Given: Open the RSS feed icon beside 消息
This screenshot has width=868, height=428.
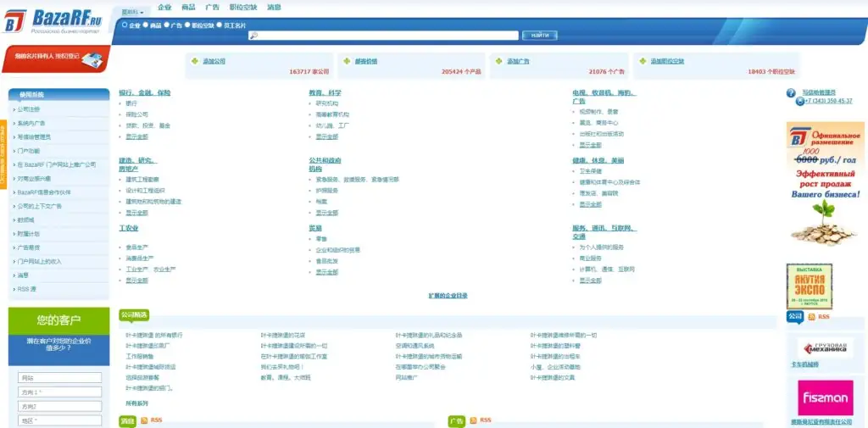Looking at the screenshot, I should 144,420.
